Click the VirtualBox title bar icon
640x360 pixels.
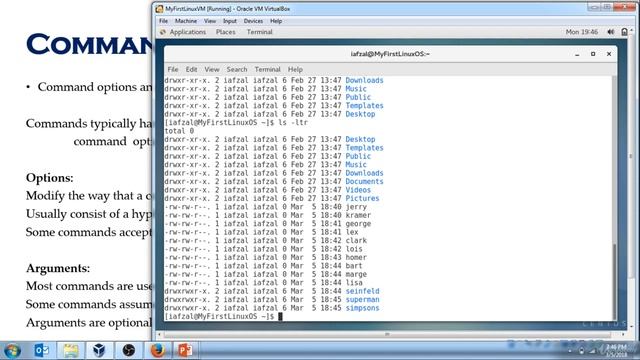click(x=160, y=9)
